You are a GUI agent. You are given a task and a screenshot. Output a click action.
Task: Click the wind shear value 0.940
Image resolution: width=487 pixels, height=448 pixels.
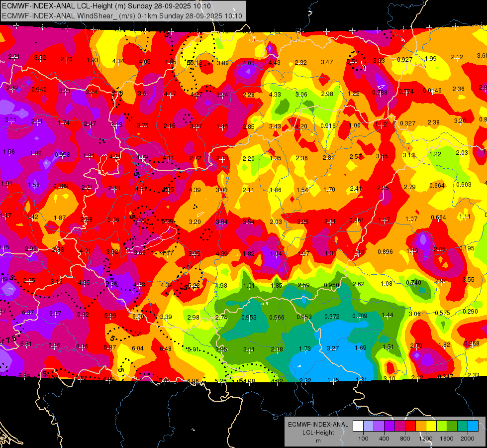click(39, 90)
